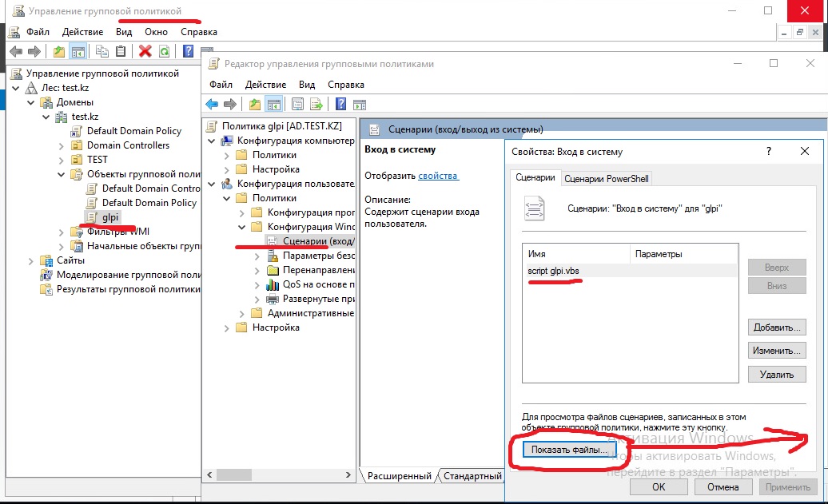This screenshot has width=828, height=504.
Task: Select the Default Domain Policy under test.kz
Action: (133, 131)
